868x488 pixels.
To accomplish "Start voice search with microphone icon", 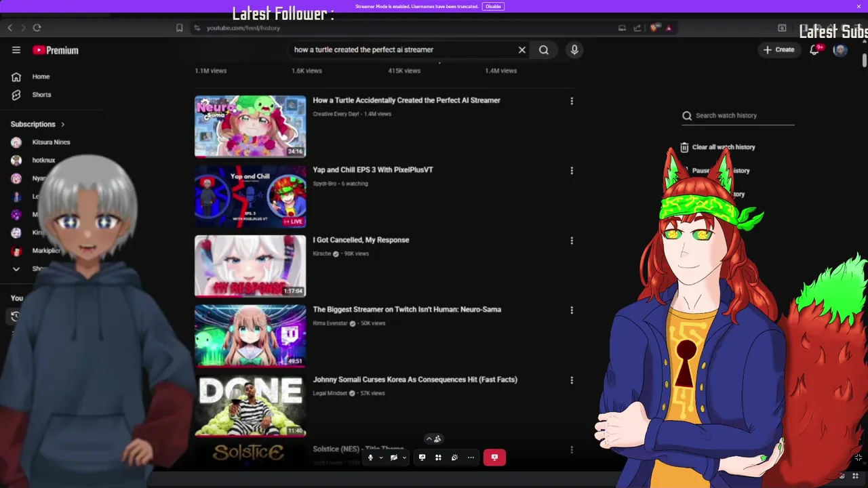I will point(574,49).
